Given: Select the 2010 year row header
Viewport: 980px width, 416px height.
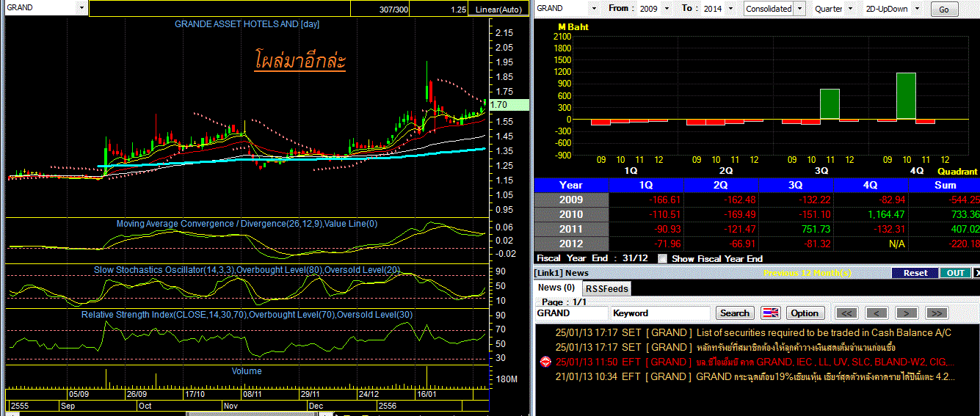Looking at the screenshot, I should [x=571, y=214].
